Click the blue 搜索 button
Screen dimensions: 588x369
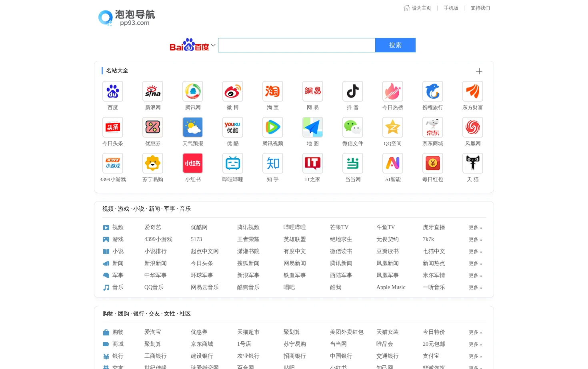395,45
